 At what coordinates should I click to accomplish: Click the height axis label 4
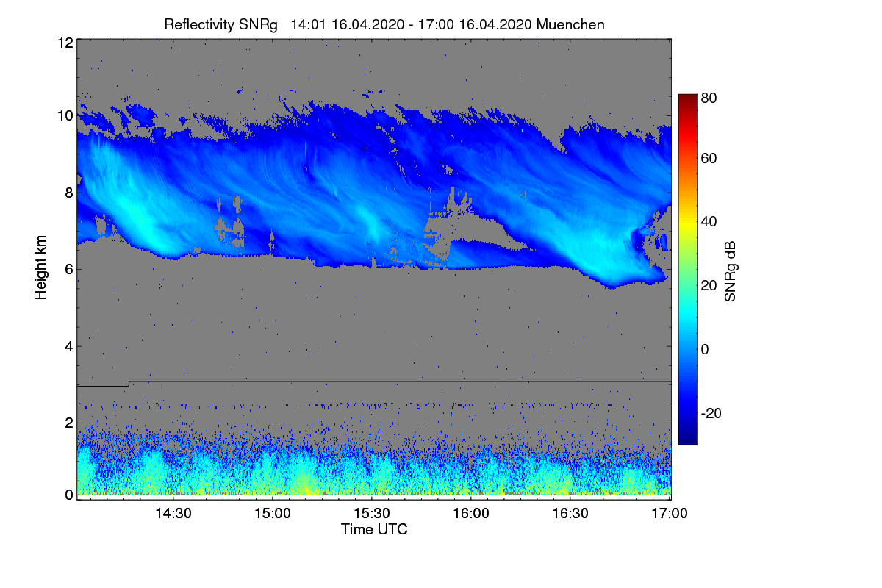[x=68, y=346]
